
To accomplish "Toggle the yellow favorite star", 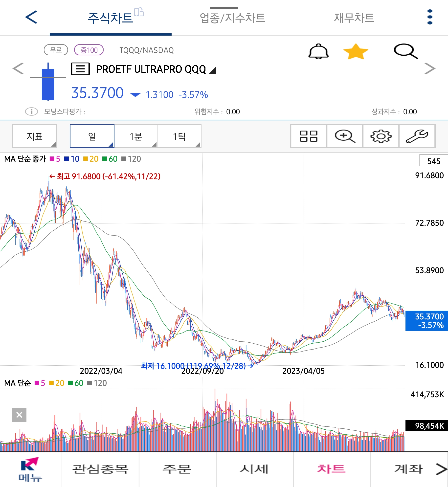I will (356, 51).
